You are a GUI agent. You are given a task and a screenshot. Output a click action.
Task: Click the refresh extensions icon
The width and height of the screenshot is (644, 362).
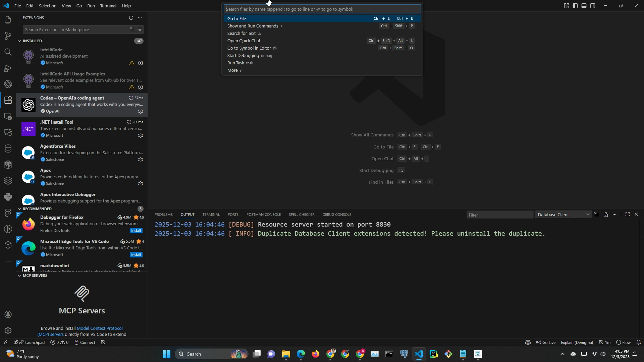pos(131,18)
